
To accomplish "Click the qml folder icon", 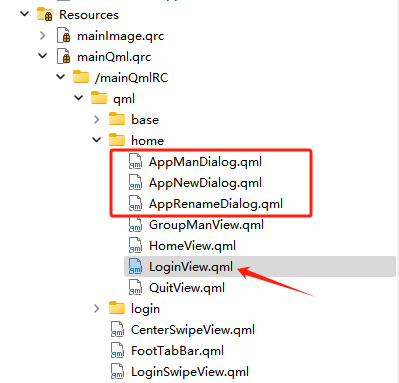I will (x=99, y=98).
